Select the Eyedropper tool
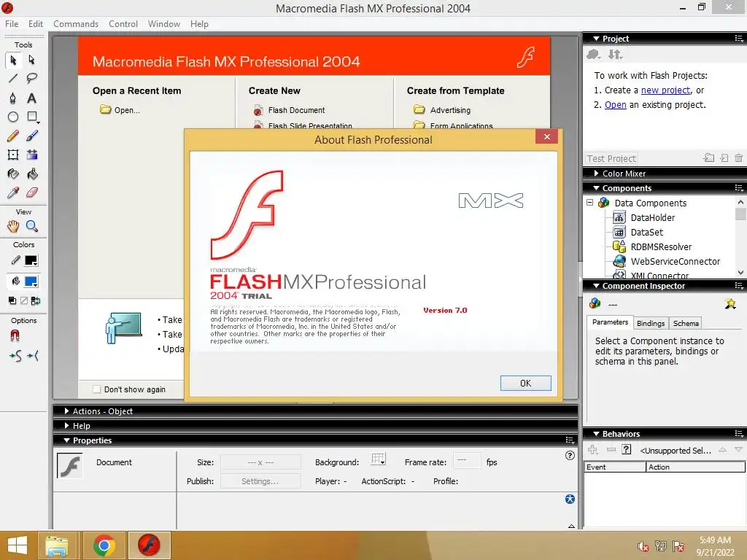This screenshot has height=560, width=747. [x=13, y=192]
